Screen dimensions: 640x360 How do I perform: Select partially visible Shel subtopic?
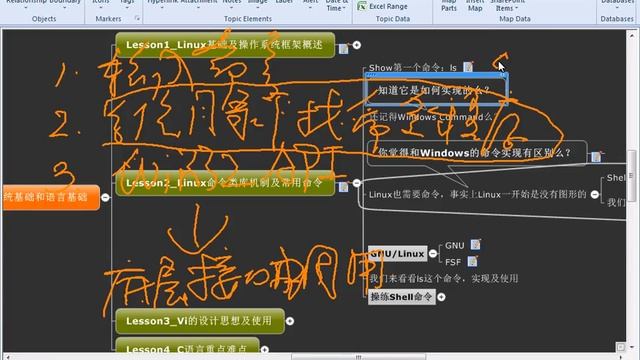616,178
